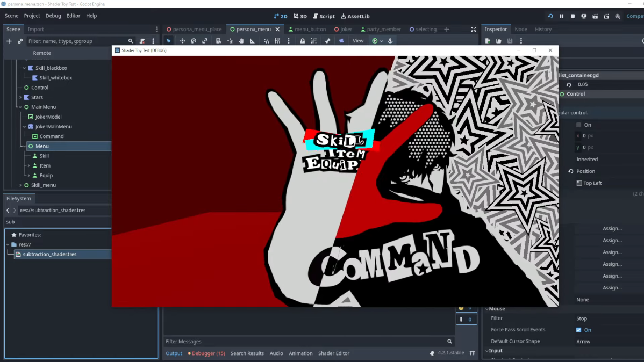Viewport: 644px width, 362px height.
Task: Open mouse Filter Stop dropdown
Action: coord(609,318)
